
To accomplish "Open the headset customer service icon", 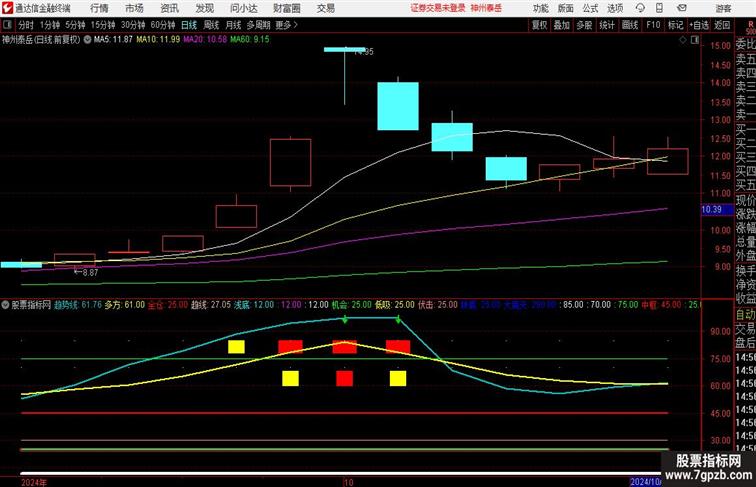I will (640, 8).
